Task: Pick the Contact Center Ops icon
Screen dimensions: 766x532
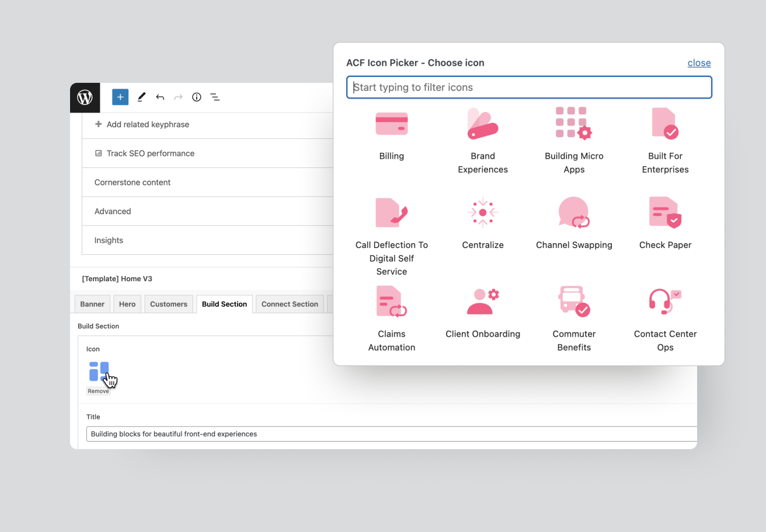Action: (665, 302)
